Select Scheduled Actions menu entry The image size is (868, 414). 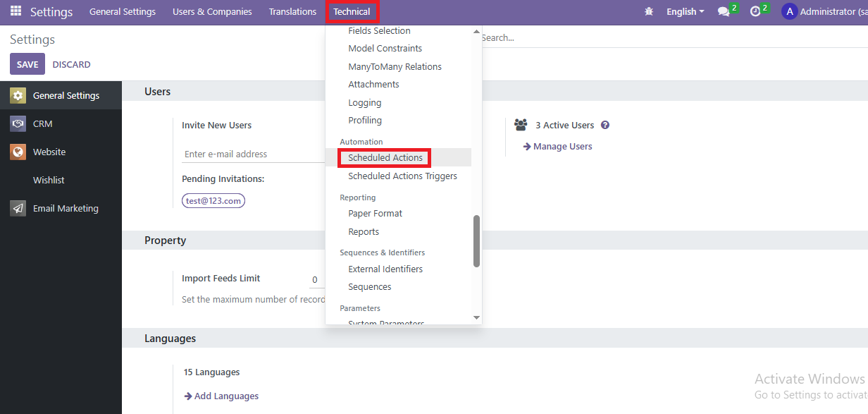coord(385,158)
